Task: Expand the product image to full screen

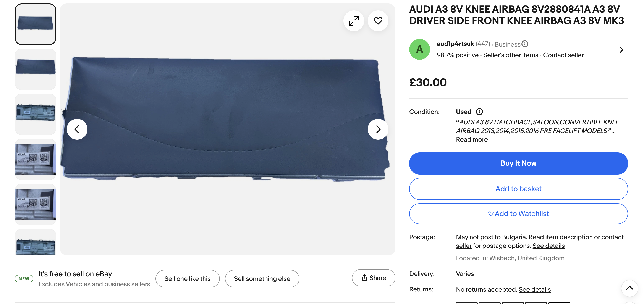Action: (x=353, y=21)
